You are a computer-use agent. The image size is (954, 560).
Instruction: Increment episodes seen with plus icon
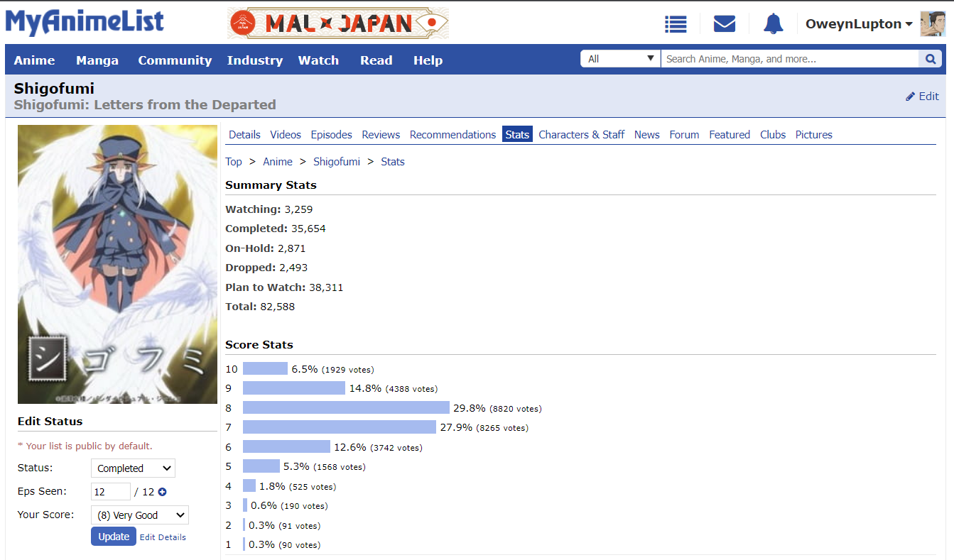[162, 492]
